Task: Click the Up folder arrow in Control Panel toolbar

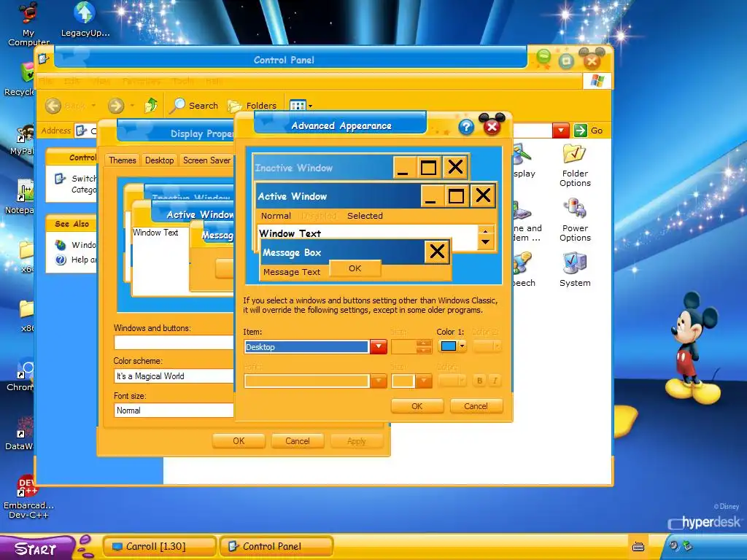Action: coord(150,105)
